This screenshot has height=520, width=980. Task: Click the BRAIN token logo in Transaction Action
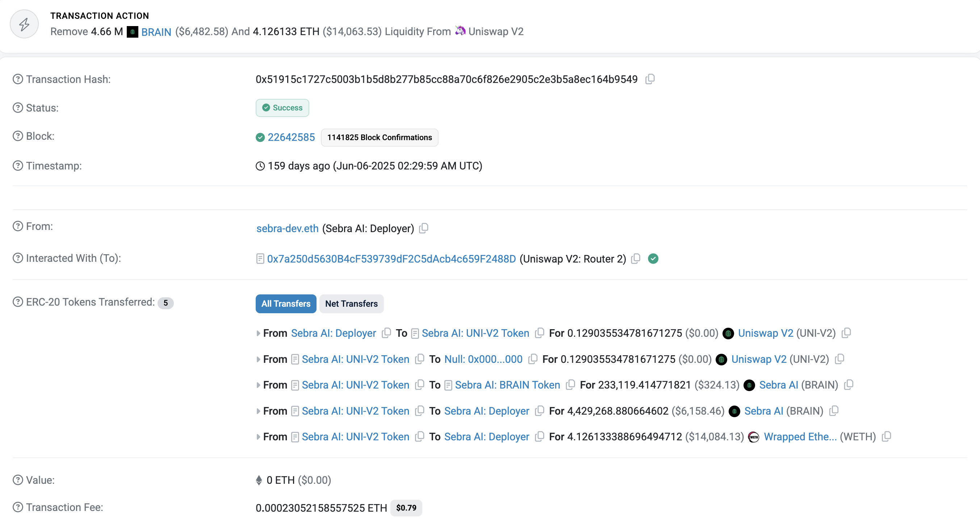pos(133,32)
